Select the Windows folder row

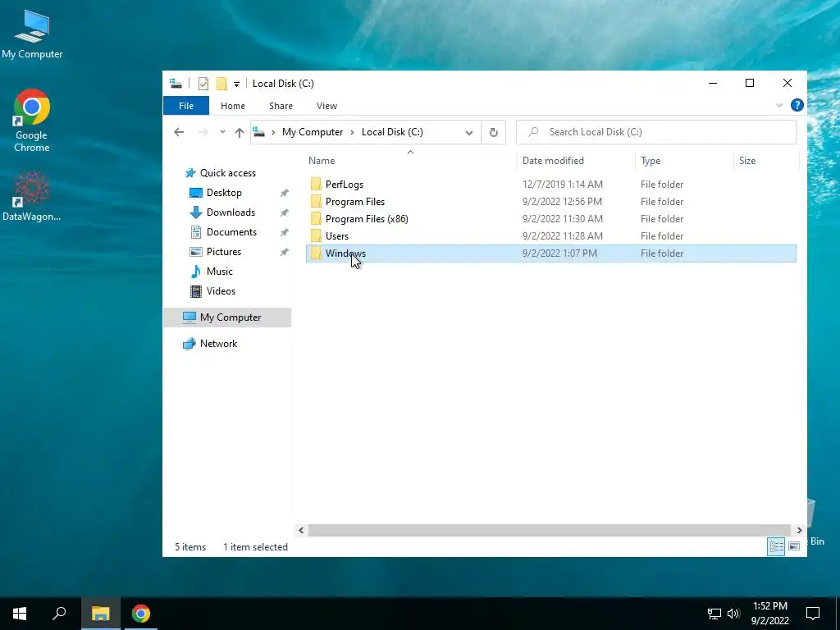pyautogui.click(x=551, y=253)
